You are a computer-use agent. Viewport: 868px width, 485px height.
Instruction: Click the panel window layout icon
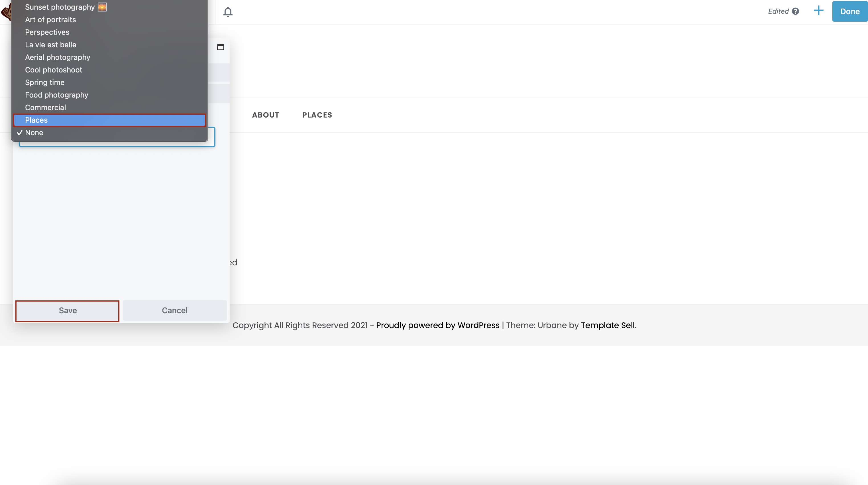[x=220, y=47]
